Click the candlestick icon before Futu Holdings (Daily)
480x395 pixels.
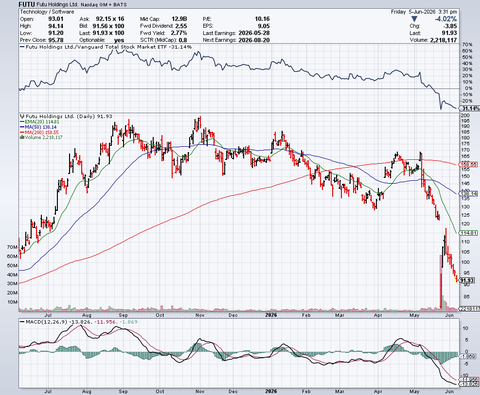[22, 116]
